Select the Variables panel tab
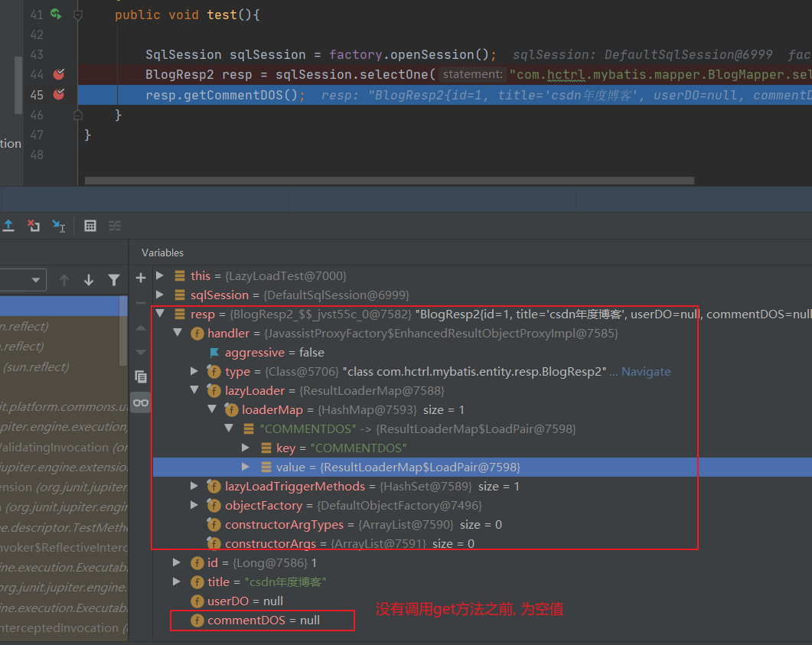This screenshot has width=812, height=645. [162, 252]
